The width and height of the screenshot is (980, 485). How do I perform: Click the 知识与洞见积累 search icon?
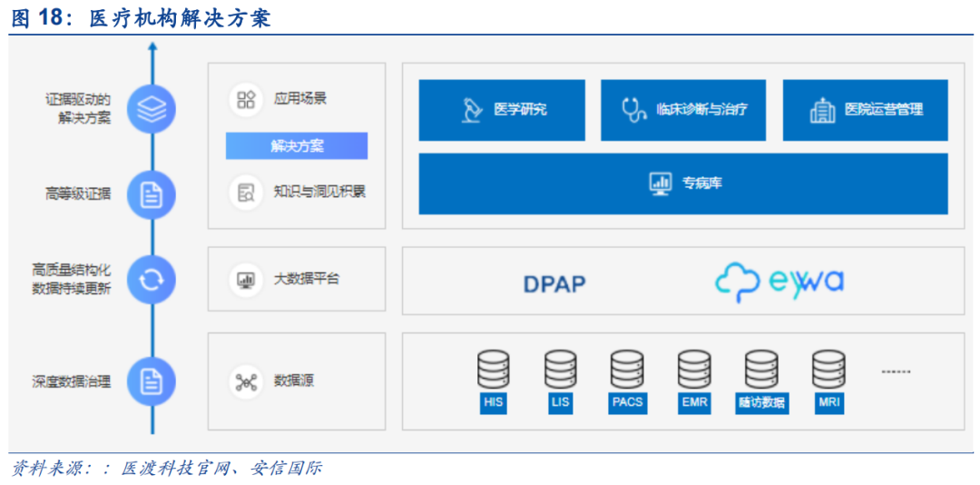[246, 192]
